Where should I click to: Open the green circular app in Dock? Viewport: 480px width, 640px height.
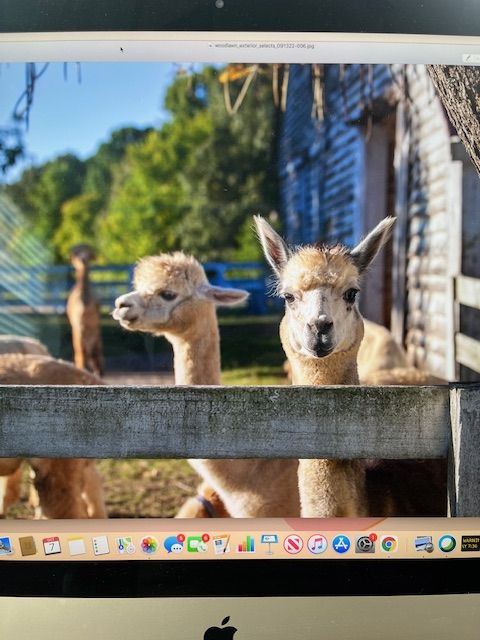447,543
